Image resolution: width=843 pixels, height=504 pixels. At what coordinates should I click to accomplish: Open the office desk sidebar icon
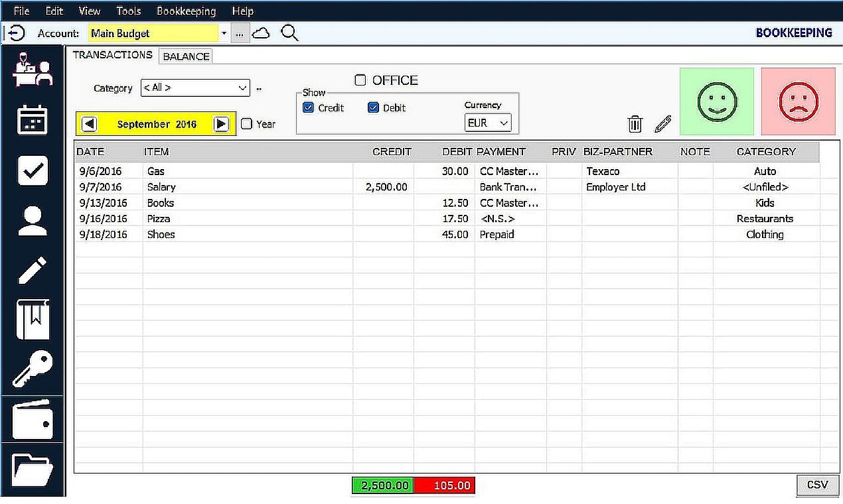[33, 68]
